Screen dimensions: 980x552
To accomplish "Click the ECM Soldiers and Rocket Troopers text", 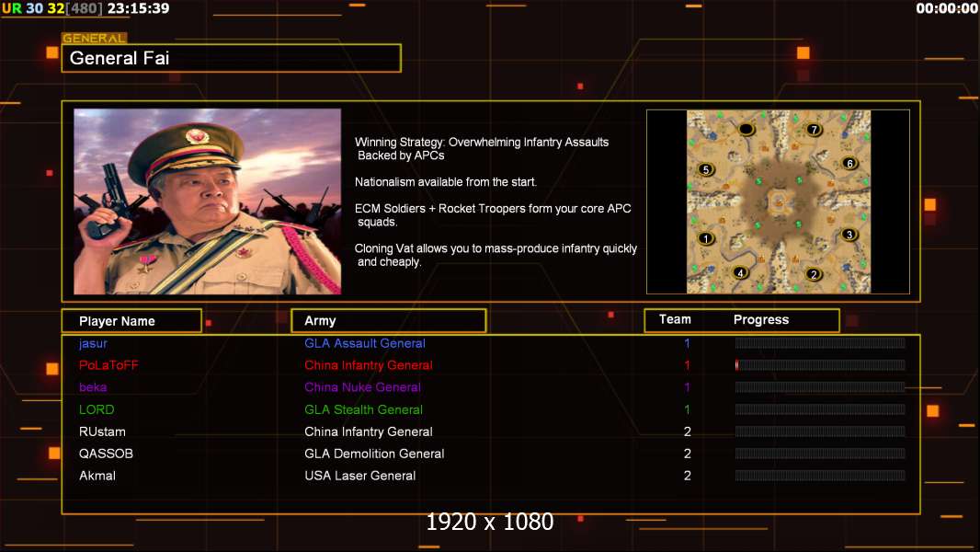I will click(493, 215).
